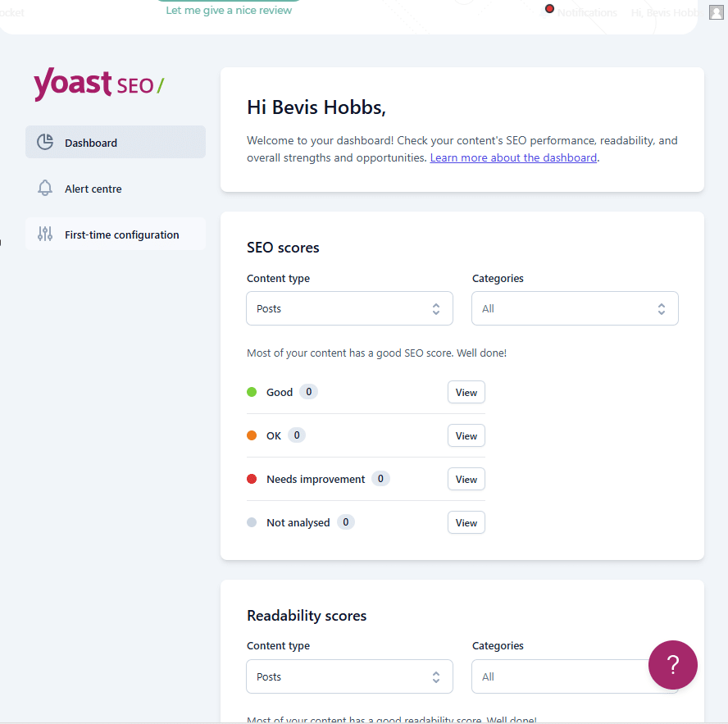Open the Readability scores Content type dropdown
The width and height of the screenshot is (728, 724).
349,676
